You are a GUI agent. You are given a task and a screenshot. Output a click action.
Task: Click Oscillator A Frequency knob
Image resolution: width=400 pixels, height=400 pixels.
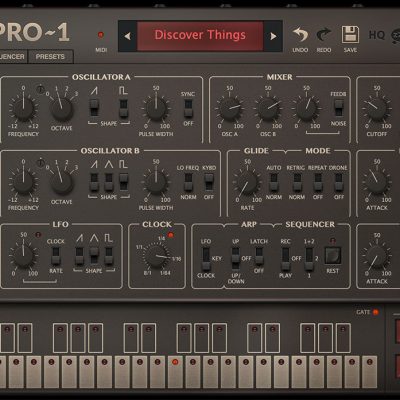(23, 108)
